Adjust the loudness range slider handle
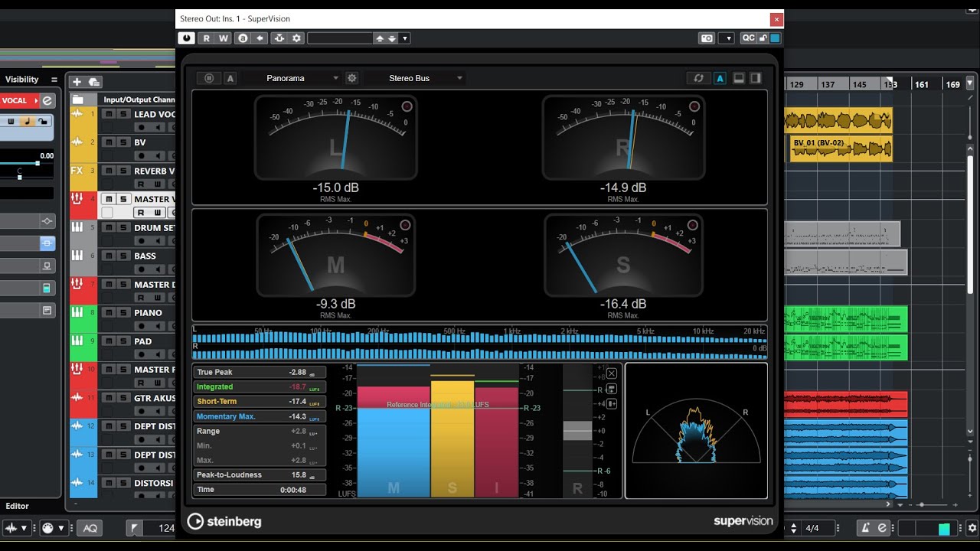Screen dimensions: 980x551 pyautogui.click(x=577, y=430)
